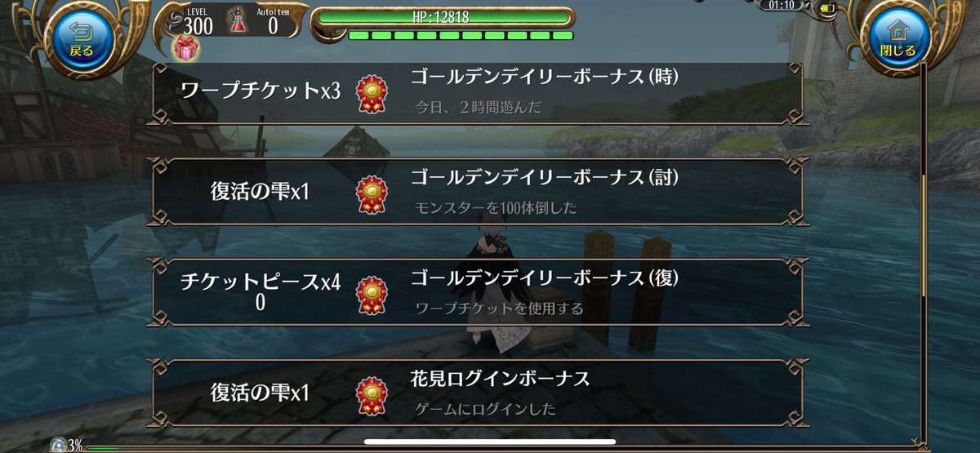
Task: Click medal icon for 花見ログインボーナス
Action: (x=372, y=394)
